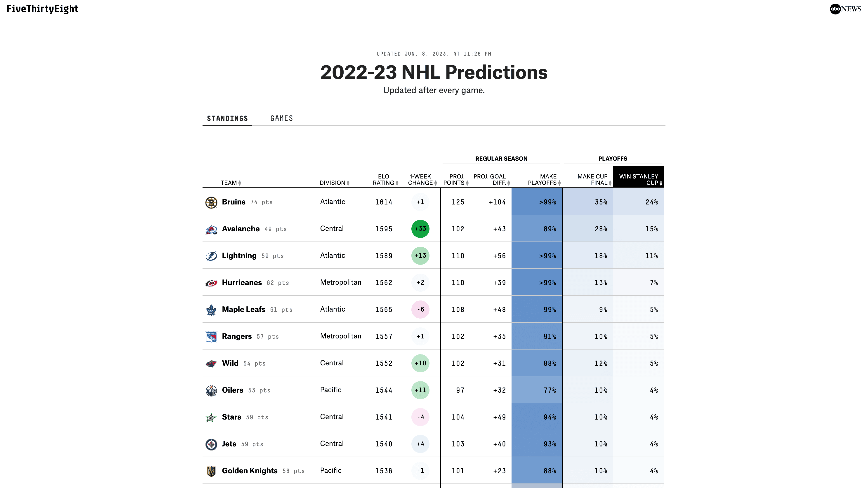Screen dimensions: 868x488
Task: Sort table by Team column
Action: 231,183
